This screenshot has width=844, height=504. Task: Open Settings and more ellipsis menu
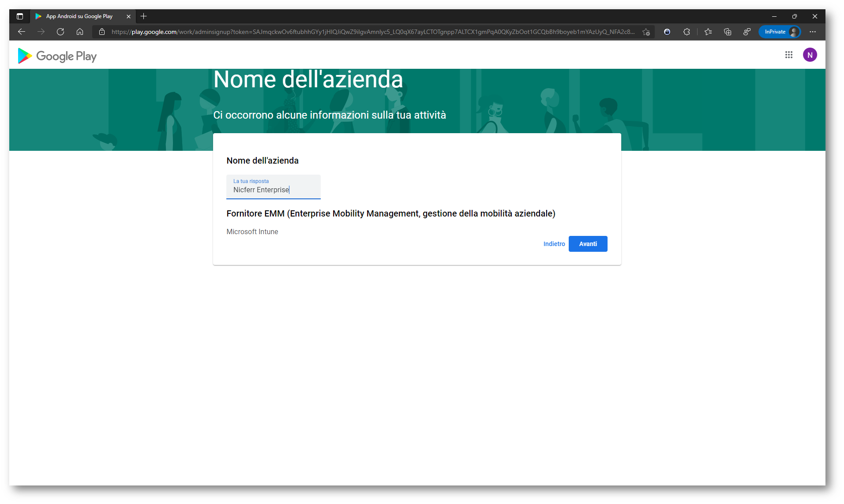tap(813, 32)
